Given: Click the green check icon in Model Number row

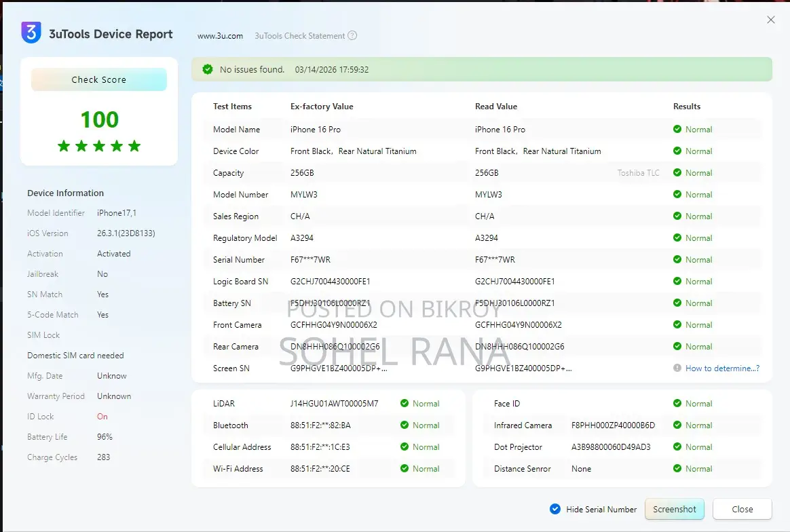Looking at the screenshot, I should 677,194.
